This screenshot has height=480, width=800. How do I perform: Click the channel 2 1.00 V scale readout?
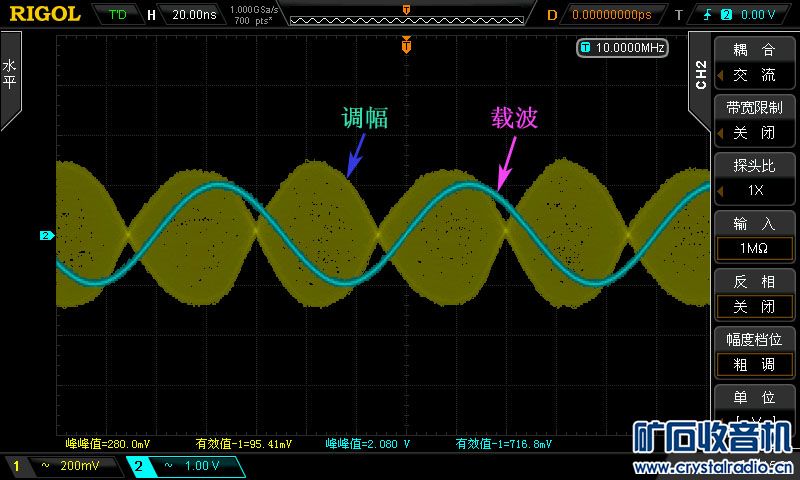202,466
